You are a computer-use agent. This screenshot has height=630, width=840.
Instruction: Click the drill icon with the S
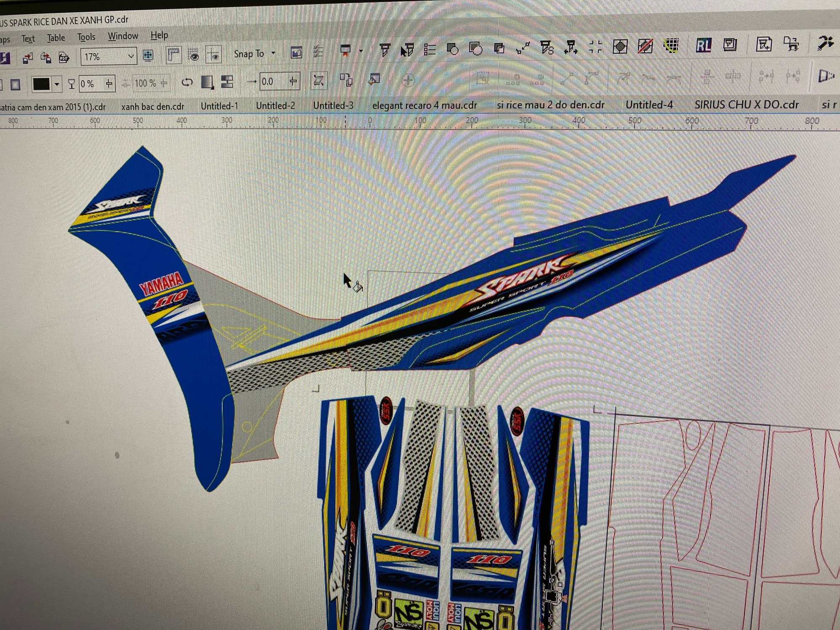[546, 47]
